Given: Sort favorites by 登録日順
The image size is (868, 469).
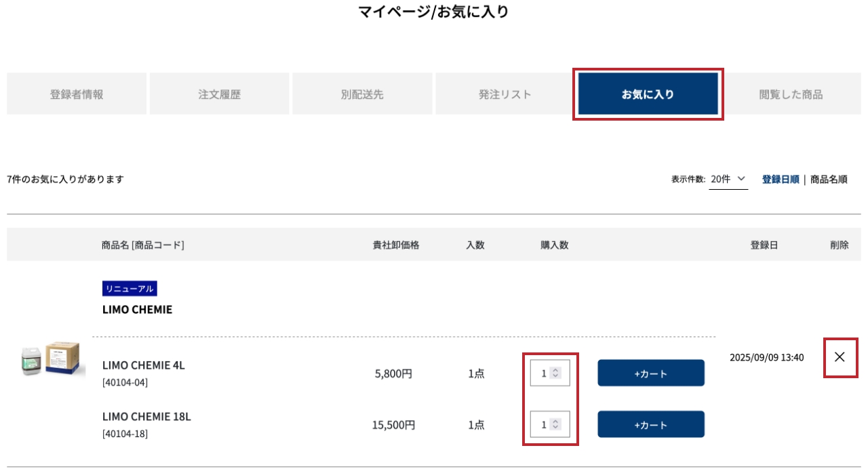Looking at the screenshot, I should (x=780, y=179).
